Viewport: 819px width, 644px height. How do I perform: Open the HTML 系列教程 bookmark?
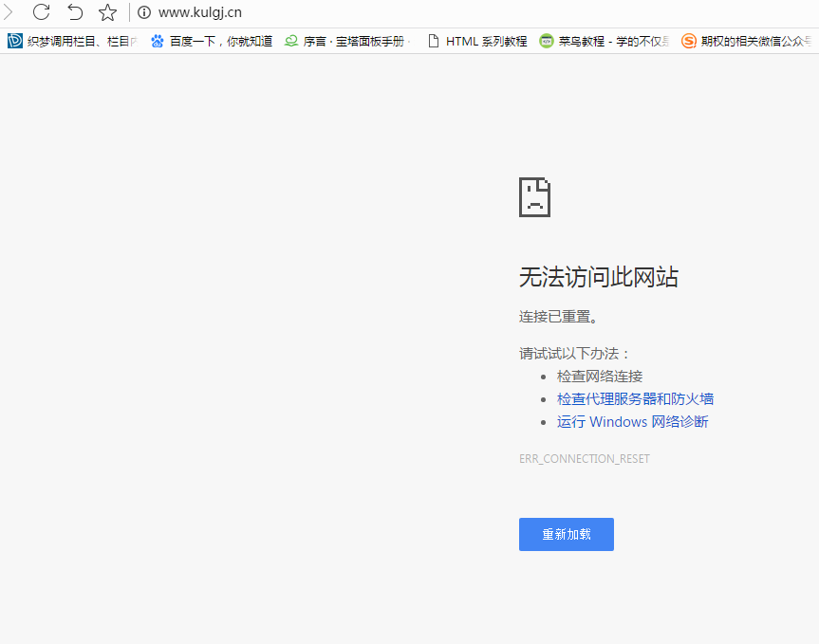tap(477, 42)
